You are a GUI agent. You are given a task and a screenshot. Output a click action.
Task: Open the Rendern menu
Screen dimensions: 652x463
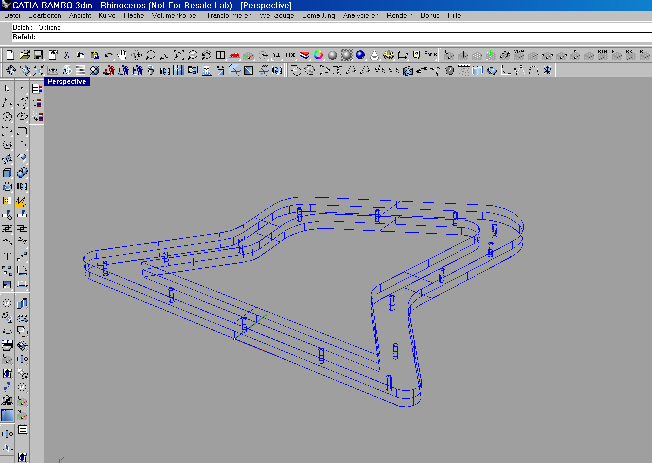click(397, 17)
